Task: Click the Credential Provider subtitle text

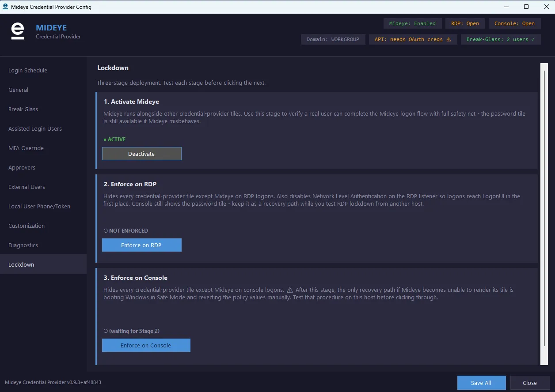Action: (58, 37)
